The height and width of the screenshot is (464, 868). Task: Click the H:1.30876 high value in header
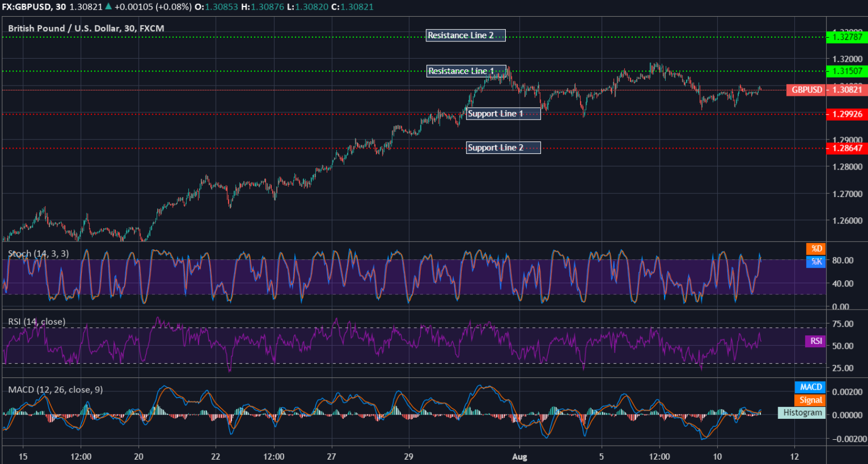(x=264, y=7)
